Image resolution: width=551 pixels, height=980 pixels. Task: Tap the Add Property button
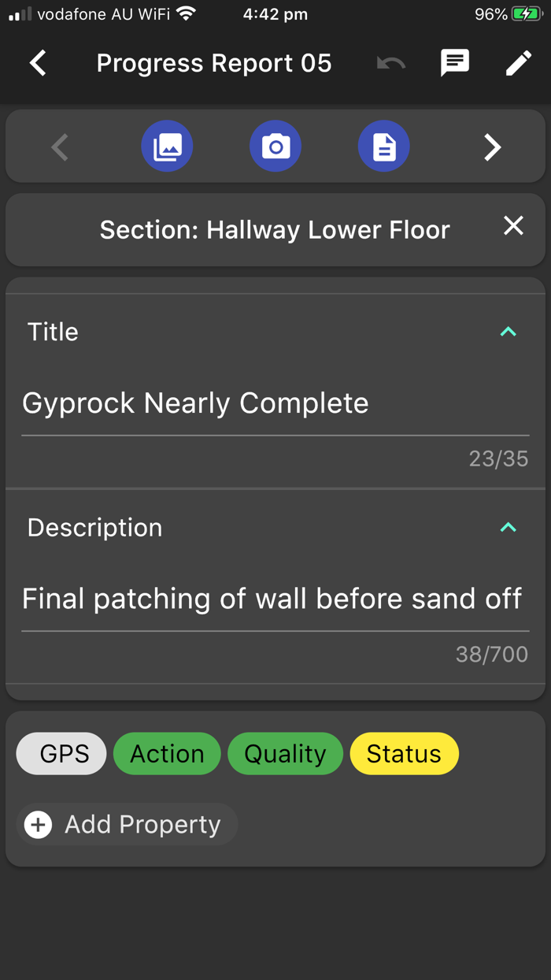click(128, 825)
